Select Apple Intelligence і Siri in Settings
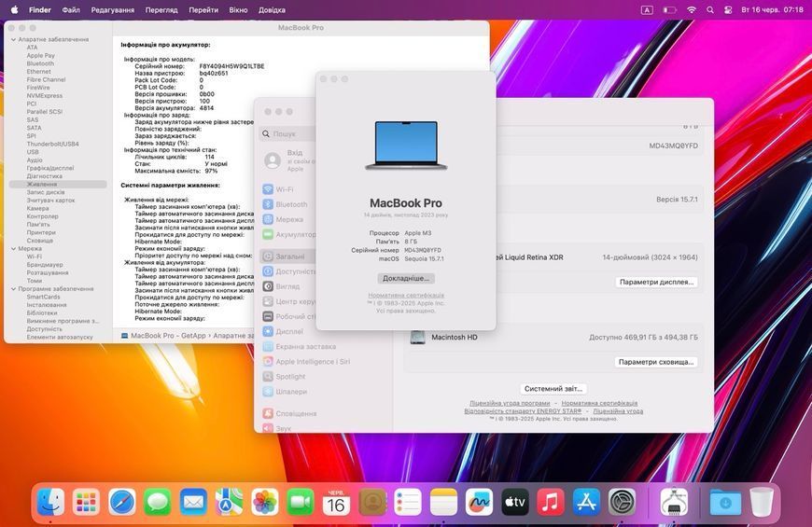 tap(313, 361)
